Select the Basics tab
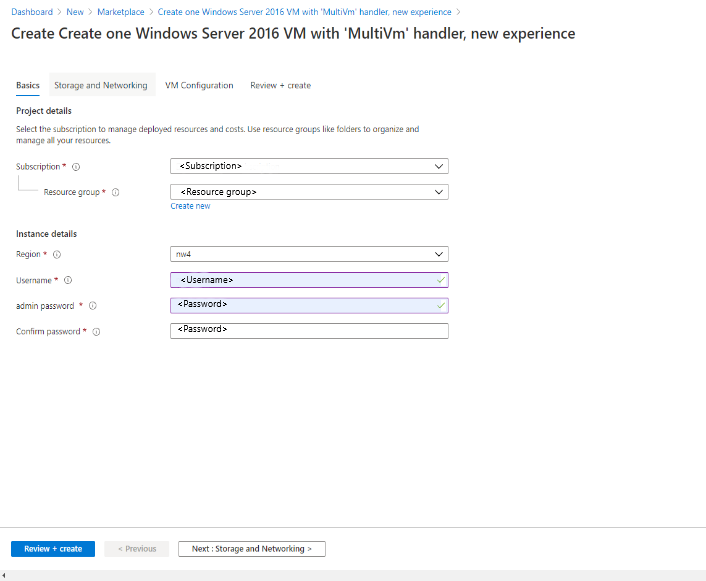The width and height of the screenshot is (706, 581). (x=28, y=85)
